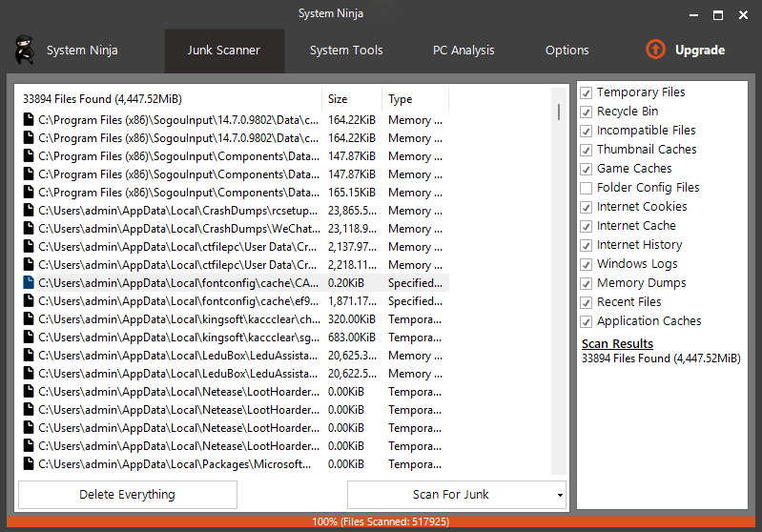Click the Scan Results link

click(x=617, y=344)
